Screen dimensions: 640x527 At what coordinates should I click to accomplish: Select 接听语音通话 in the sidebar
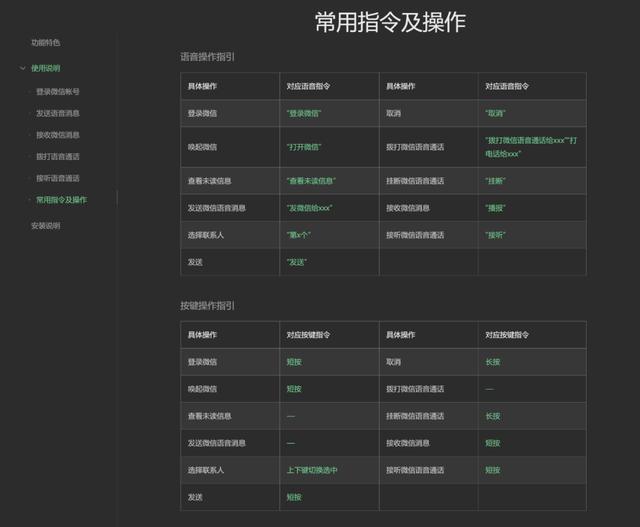[x=58, y=178]
